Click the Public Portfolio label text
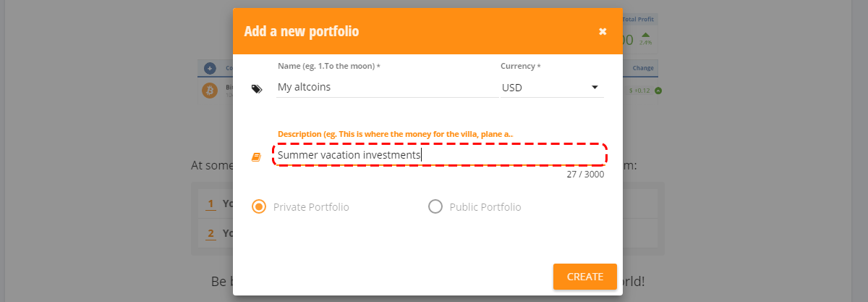 pyautogui.click(x=485, y=207)
